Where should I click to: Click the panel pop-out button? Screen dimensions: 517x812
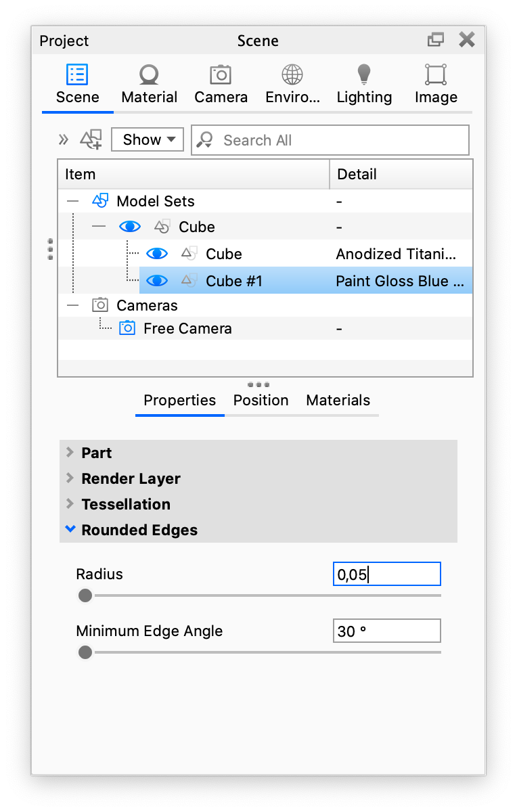coord(435,39)
